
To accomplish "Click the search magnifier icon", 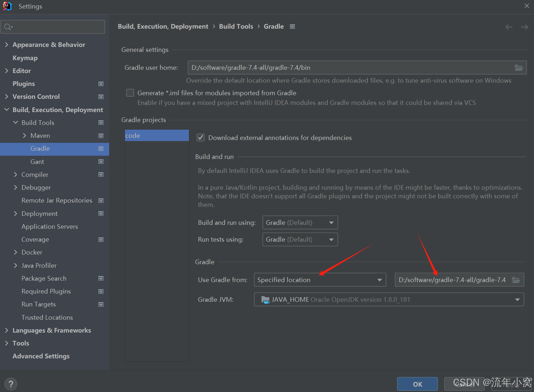I will coord(8,26).
